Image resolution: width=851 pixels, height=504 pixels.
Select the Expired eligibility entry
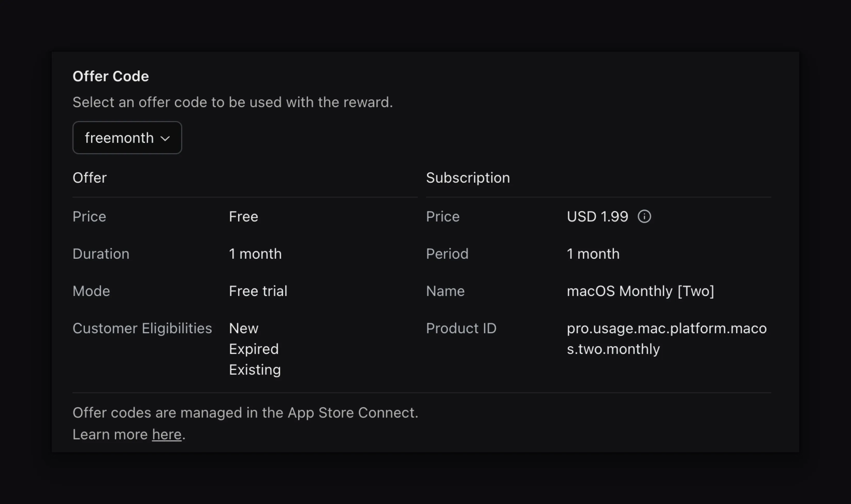pos(254,349)
